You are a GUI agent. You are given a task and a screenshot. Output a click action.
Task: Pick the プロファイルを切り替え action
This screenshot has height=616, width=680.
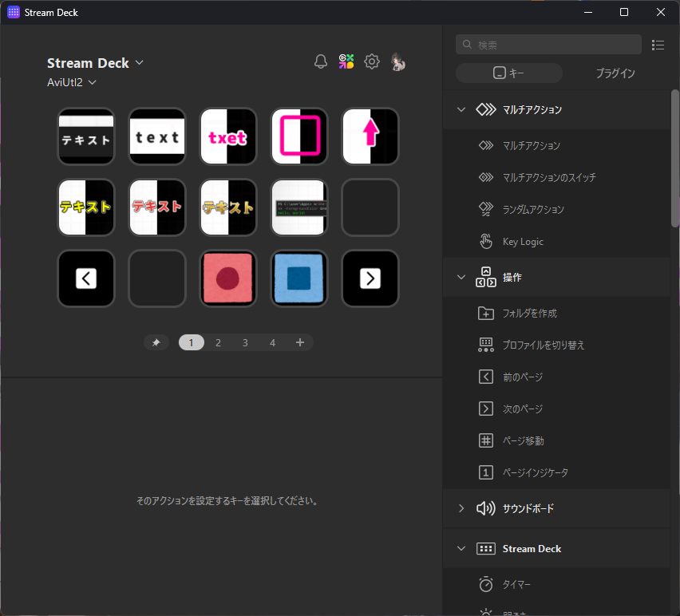click(556, 345)
